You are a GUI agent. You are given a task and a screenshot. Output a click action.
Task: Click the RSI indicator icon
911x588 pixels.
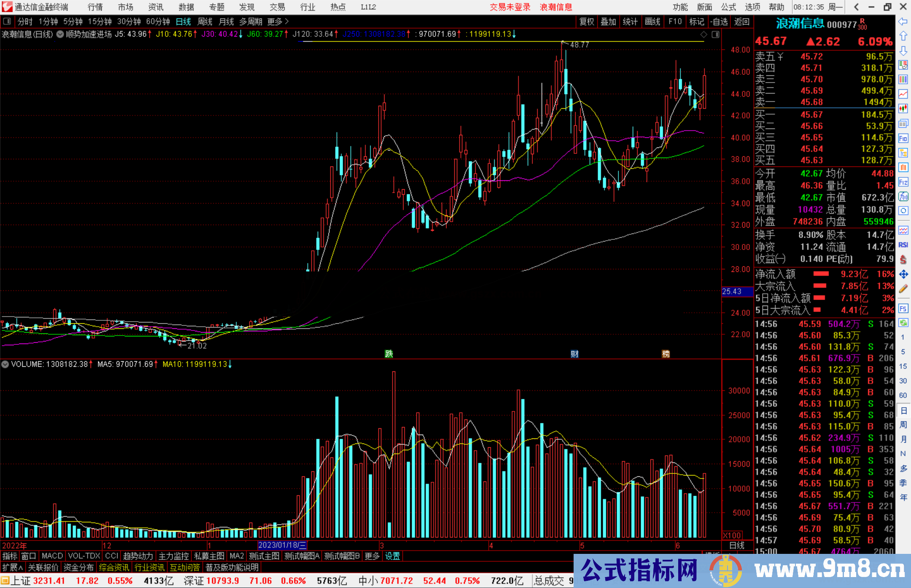pyautogui.click(x=903, y=245)
